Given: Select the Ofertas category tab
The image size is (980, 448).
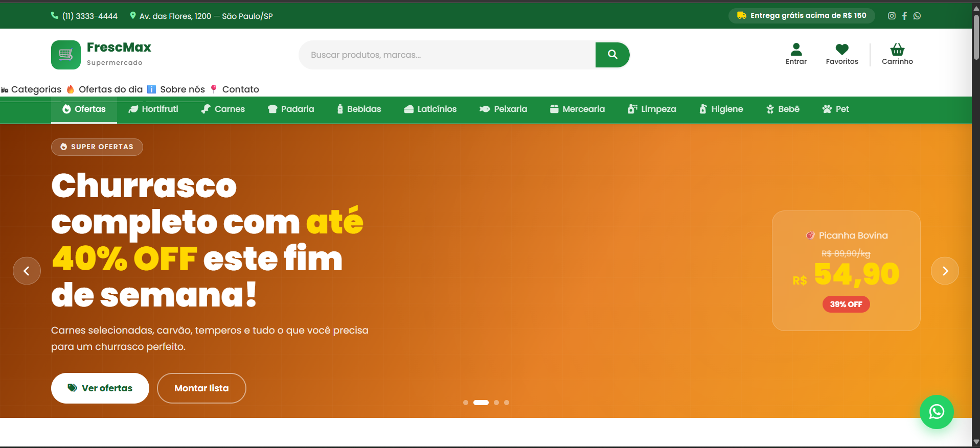Looking at the screenshot, I should point(84,109).
